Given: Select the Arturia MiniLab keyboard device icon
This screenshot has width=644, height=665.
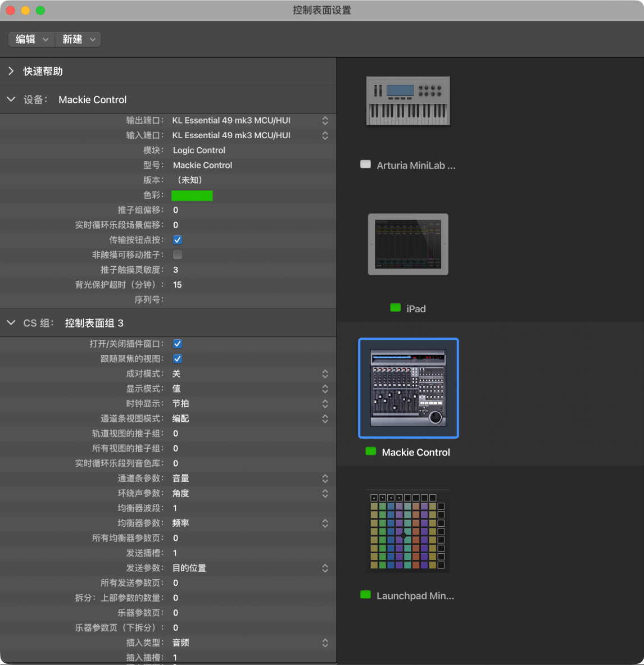Looking at the screenshot, I should click(407, 101).
